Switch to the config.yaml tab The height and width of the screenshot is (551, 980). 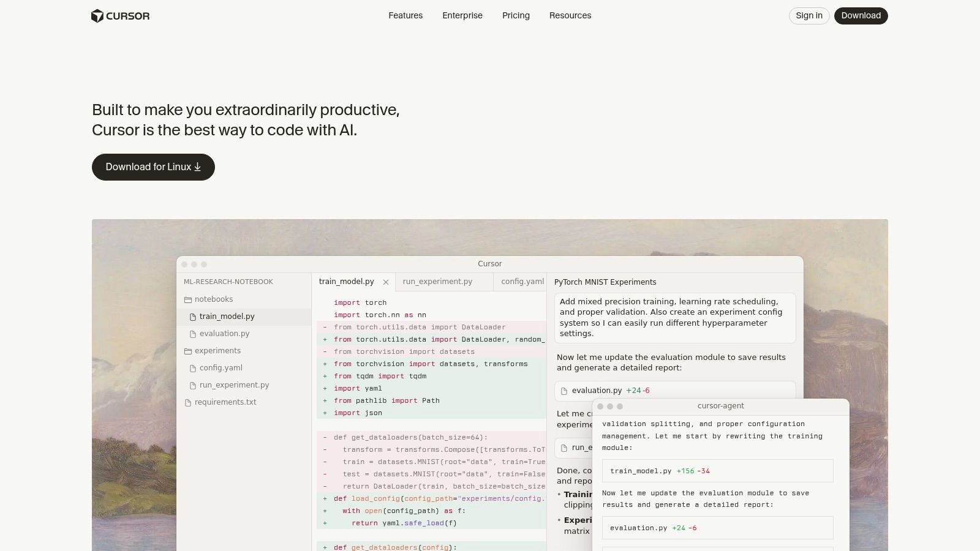[x=522, y=282]
